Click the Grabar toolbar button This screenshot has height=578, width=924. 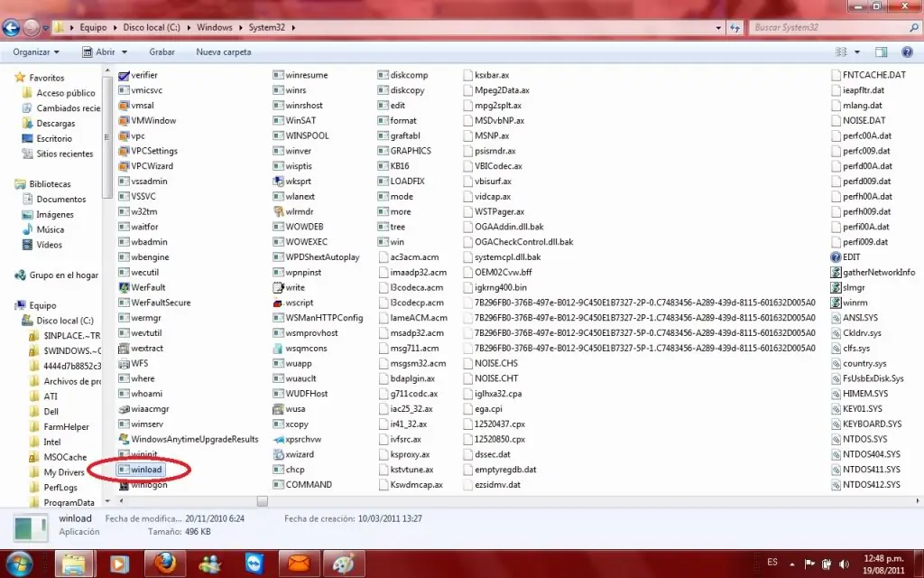[162, 51]
